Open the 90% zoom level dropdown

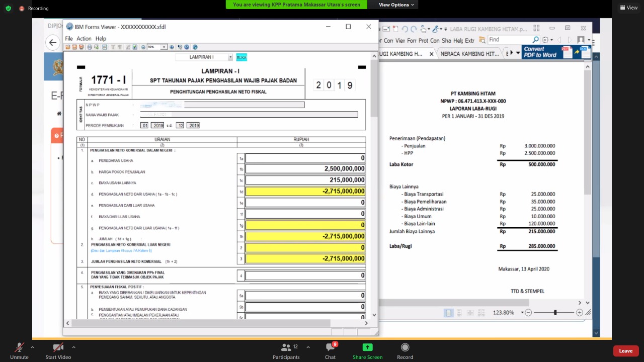tap(164, 47)
